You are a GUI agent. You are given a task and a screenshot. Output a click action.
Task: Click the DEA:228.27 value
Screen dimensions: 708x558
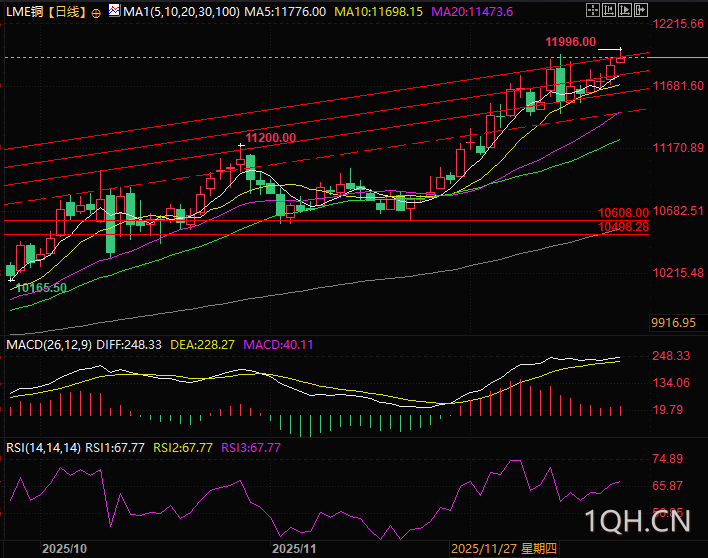click(202, 345)
